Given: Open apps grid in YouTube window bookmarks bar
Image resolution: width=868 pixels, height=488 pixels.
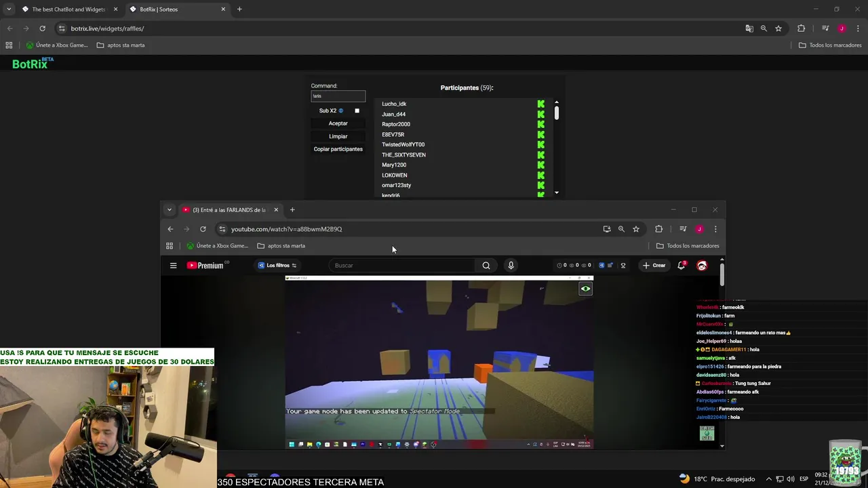Looking at the screenshot, I should (170, 246).
